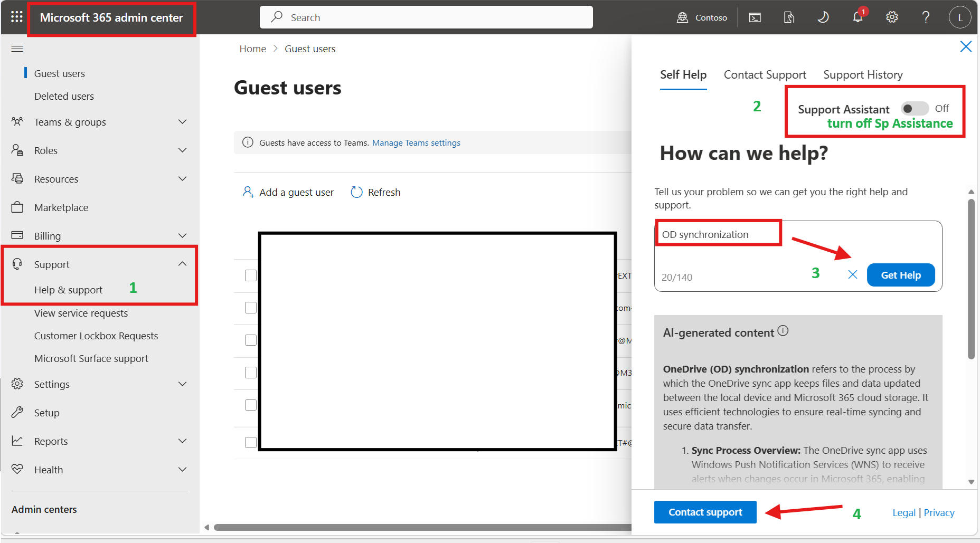980x543 pixels.
Task: Click the Get Help button
Action: tap(901, 275)
